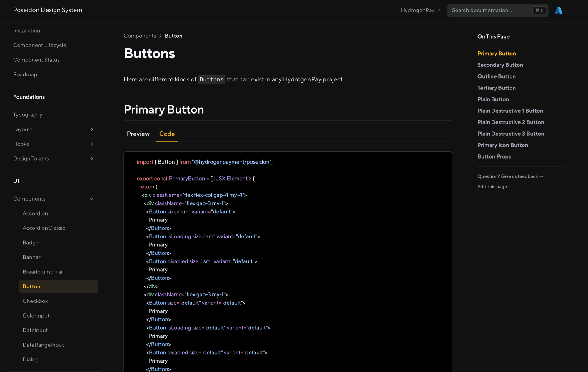This screenshot has width=588, height=372.
Task: Click the breadcrumb chevron separator
Action: tap(160, 36)
